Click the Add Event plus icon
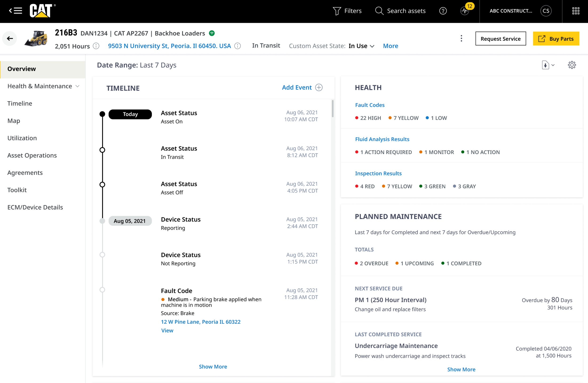The width and height of the screenshot is (588, 383). (x=319, y=88)
